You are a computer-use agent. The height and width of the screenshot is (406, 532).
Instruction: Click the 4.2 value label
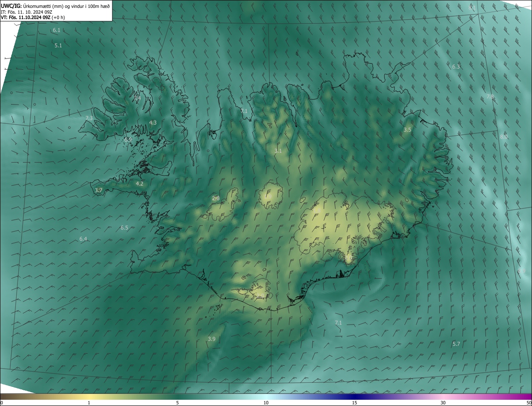pos(139,183)
